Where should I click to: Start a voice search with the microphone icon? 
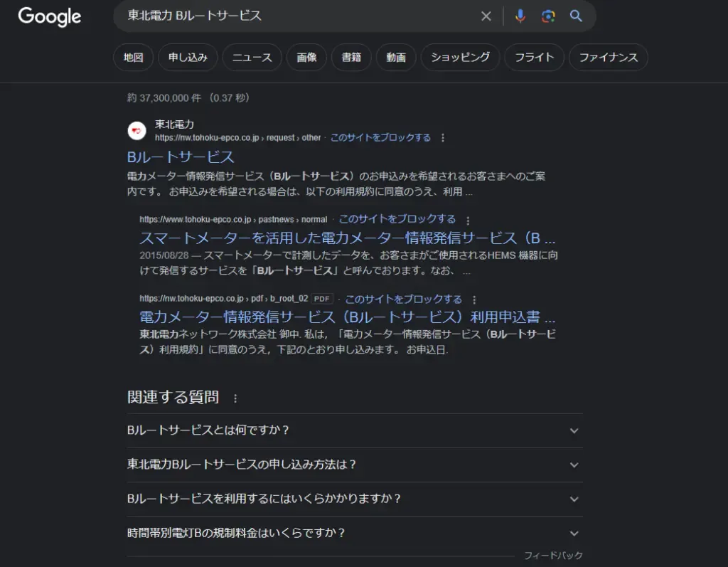pos(520,16)
